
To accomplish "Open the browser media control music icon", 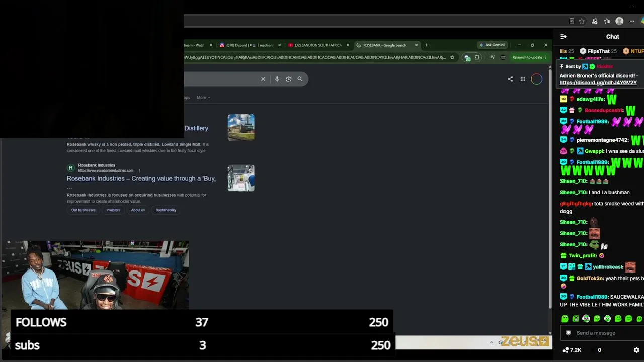I will click(x=594, y=21).
